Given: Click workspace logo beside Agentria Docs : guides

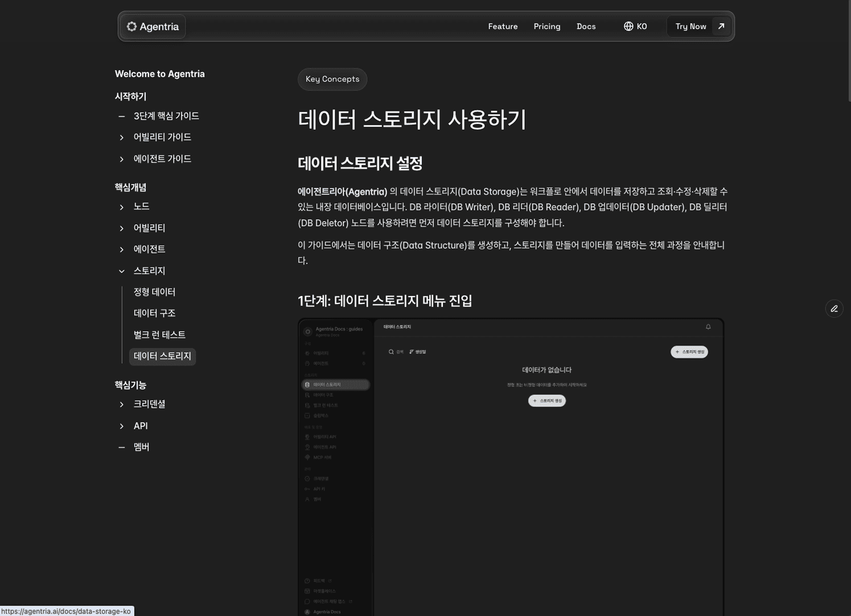Looking at the screenshot, I should (x=308, y=331).
